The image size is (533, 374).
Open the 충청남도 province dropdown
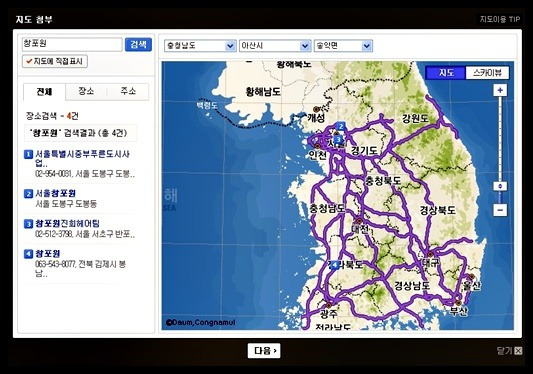tap(200, 46)
